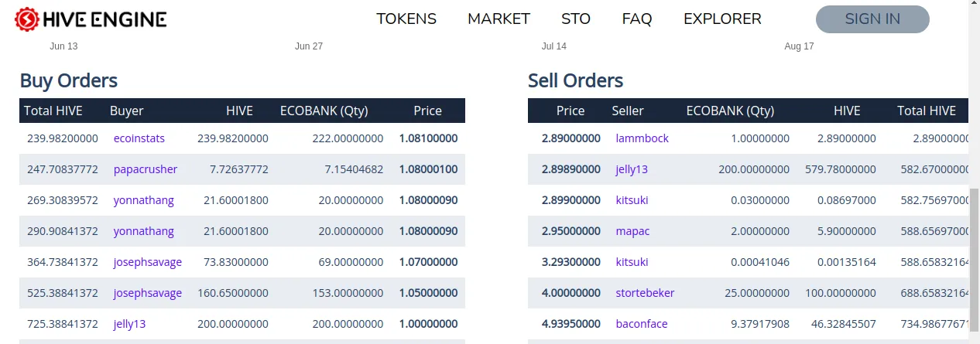
Task: Open the STO navigation item
Action: pyautogui.click(x=576, y=19)
